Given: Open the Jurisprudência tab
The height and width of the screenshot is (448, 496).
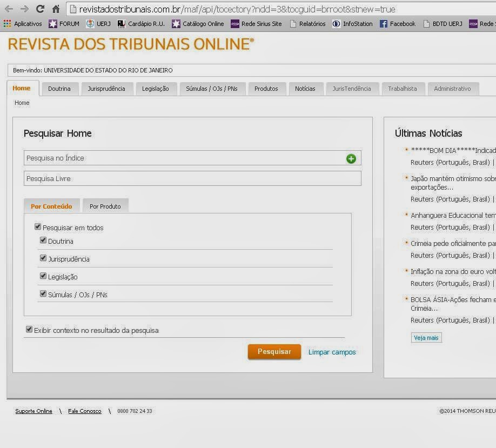Looking at the screenshot, I should (106, 89).
